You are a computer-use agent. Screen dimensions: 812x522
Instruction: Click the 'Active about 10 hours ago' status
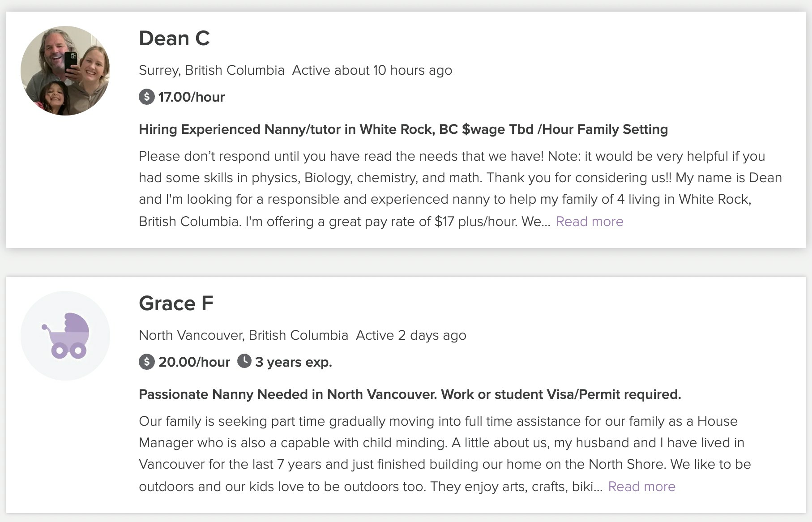click(x=372, y=70)
